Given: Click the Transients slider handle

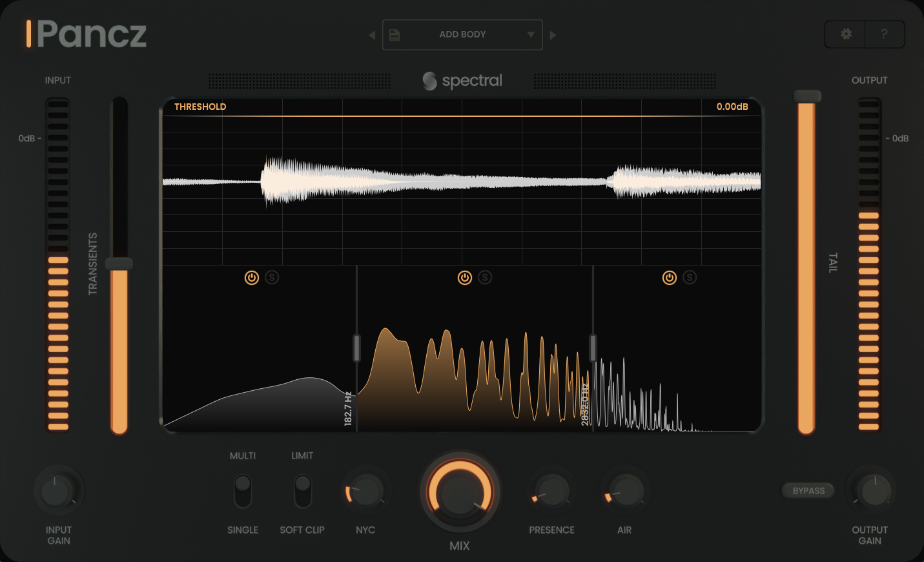Looking at the screenshot, I should click(x=119, y=264).
